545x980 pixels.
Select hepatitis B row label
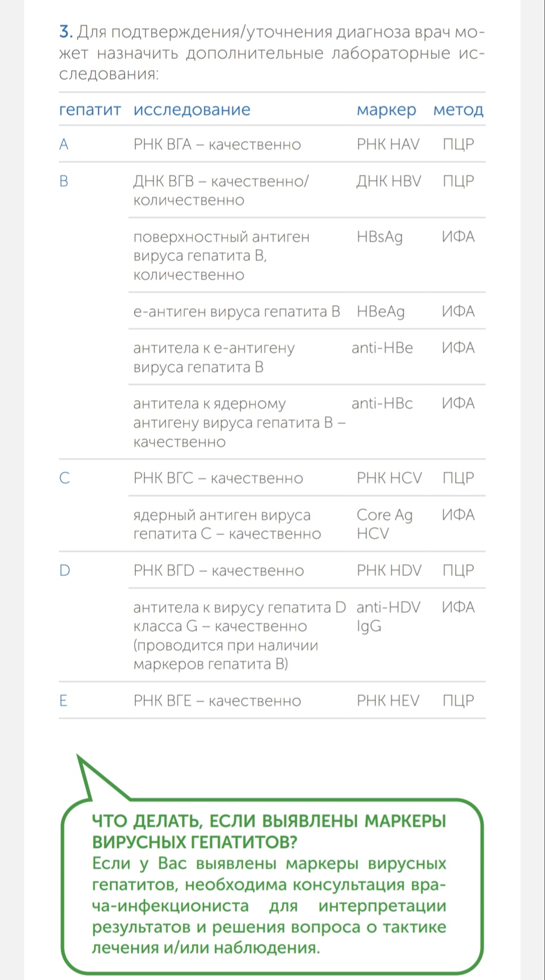pos(64,181)
